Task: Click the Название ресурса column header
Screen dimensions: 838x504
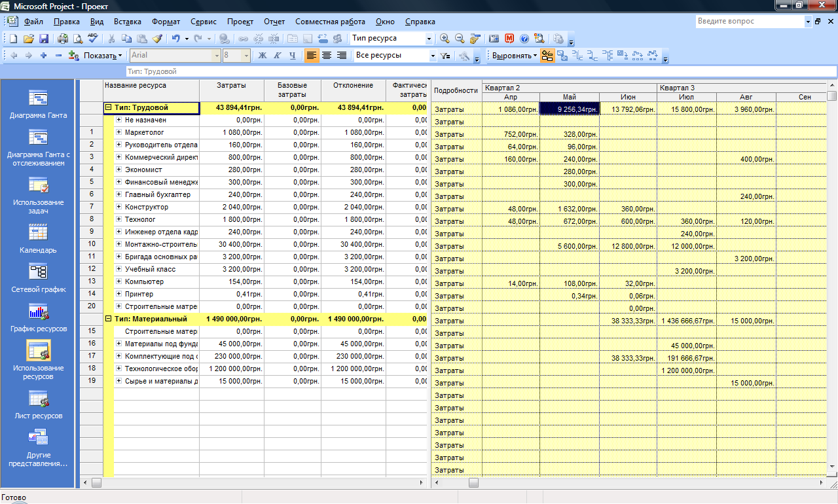Action: click(151, 90)
